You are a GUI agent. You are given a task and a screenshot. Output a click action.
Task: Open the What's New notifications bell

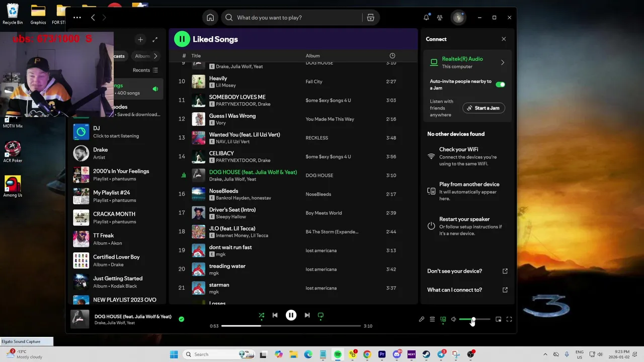pyautogui.click(x=426, y=18)
